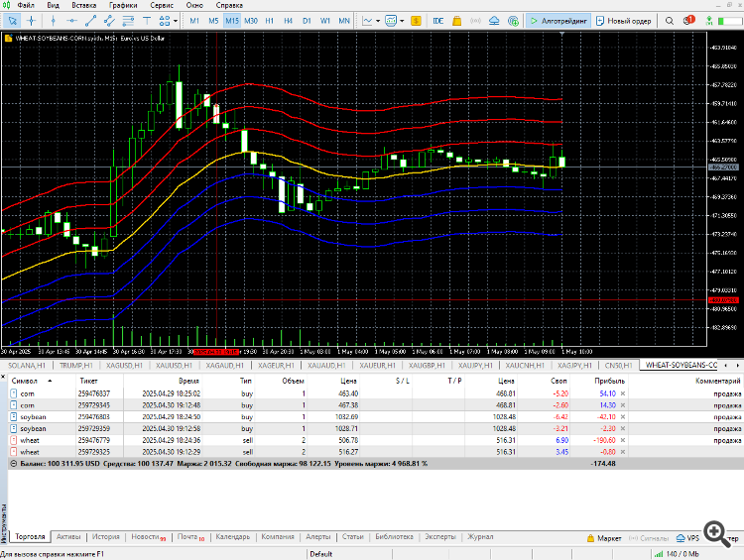
Task: Click the green connection status icon
Action: coord(709,21)
